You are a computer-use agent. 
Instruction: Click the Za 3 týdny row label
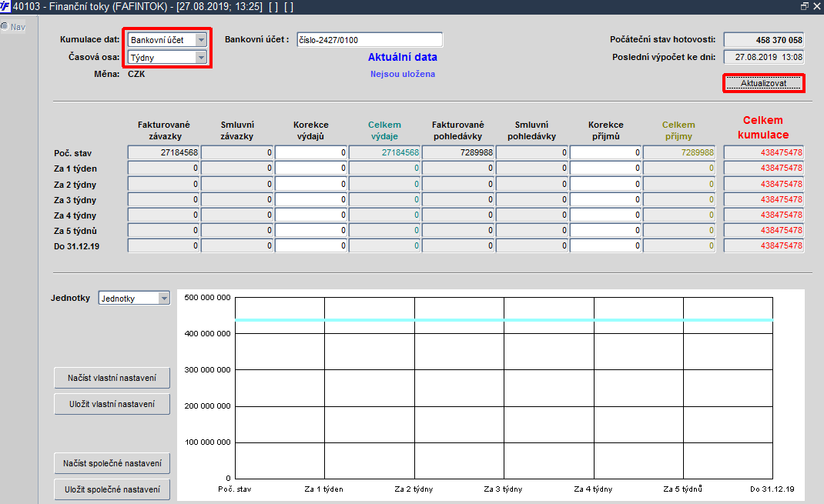point(75,200)
